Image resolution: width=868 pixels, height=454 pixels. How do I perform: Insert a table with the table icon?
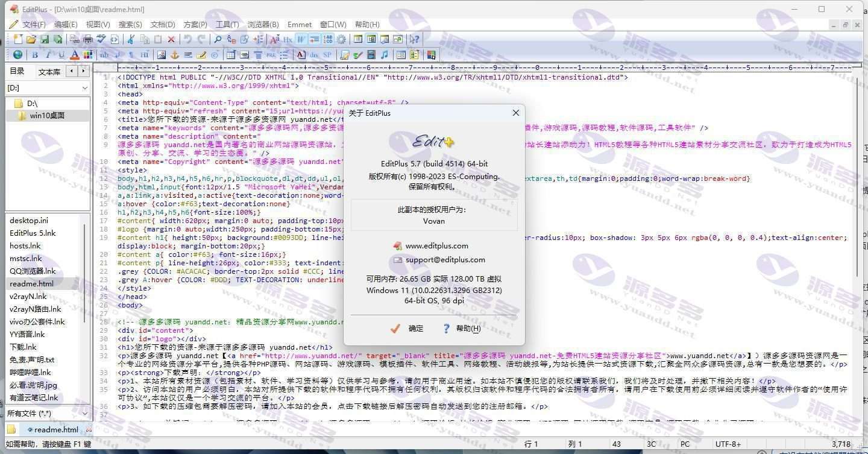click(x=231, y=55)
